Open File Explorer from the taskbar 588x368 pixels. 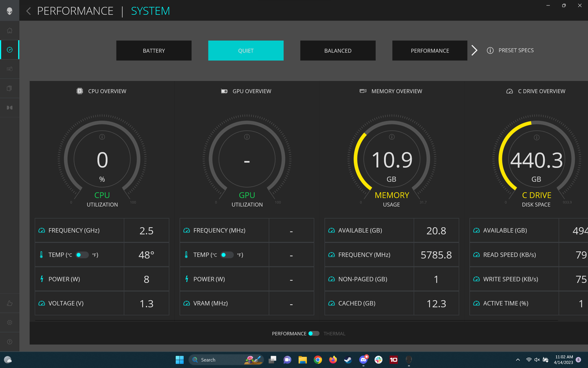click(303, 360)
